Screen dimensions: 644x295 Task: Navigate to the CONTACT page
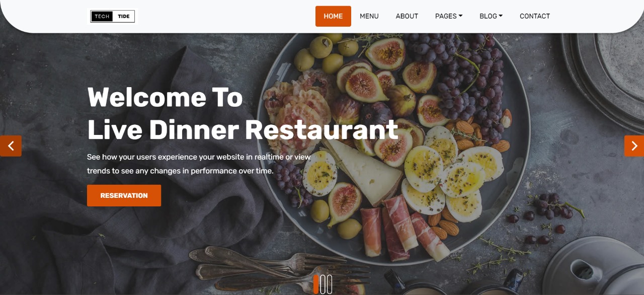click(535, 16)
